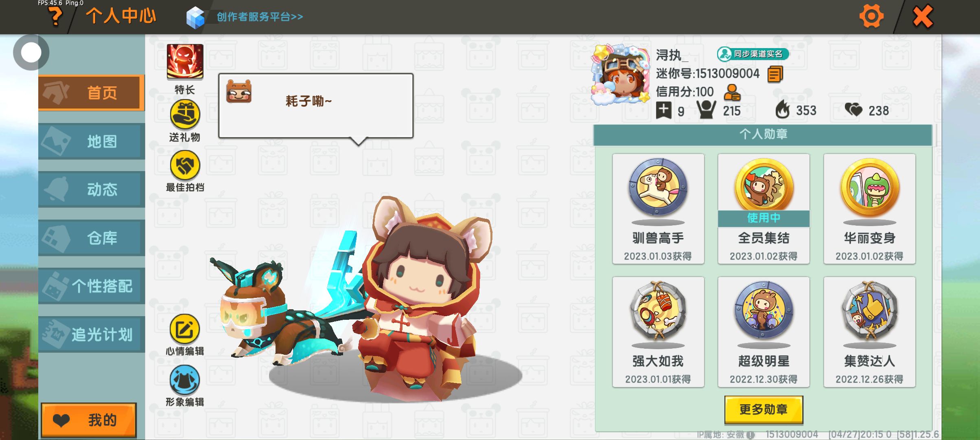This screenshot has width=980, height=440.
Task: Click the 同步渠道实名 badge
Action: 753,54
